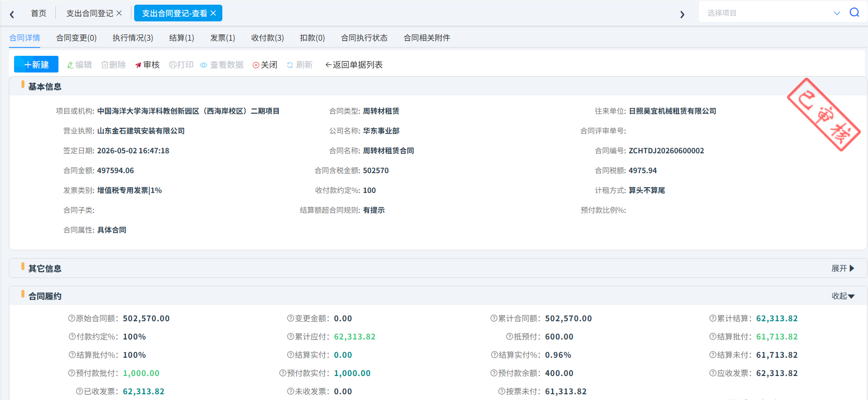Click help icon beside 累计合同额
Viewport: 868px width, 400px height.
pos(494,318)
